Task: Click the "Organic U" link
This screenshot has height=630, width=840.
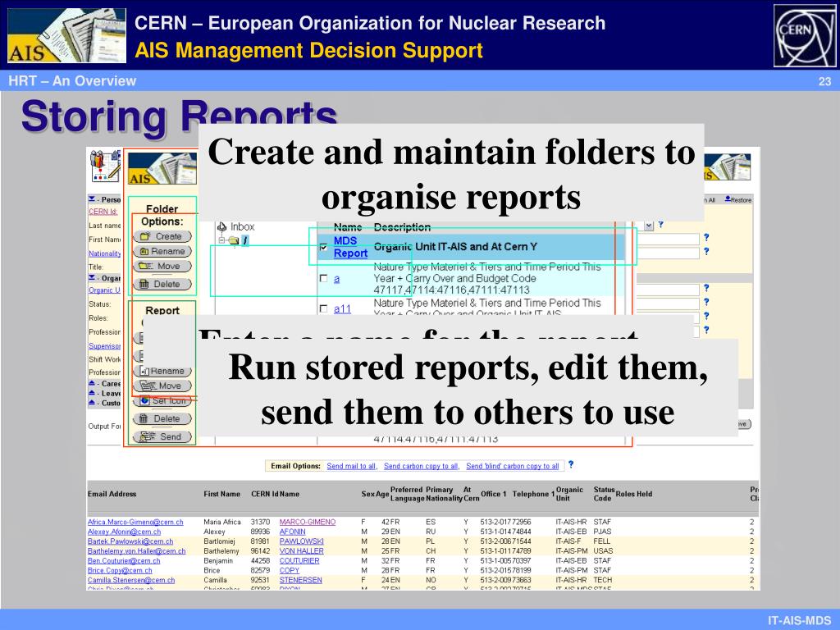Action: pos(104,290)
